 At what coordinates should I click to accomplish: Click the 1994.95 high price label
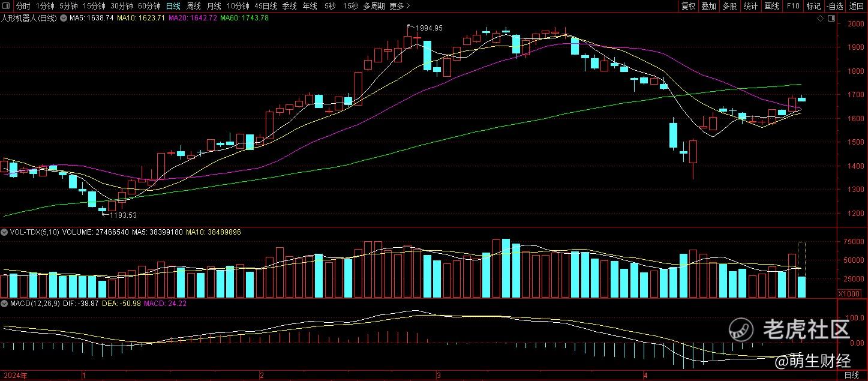click(429, 28)
